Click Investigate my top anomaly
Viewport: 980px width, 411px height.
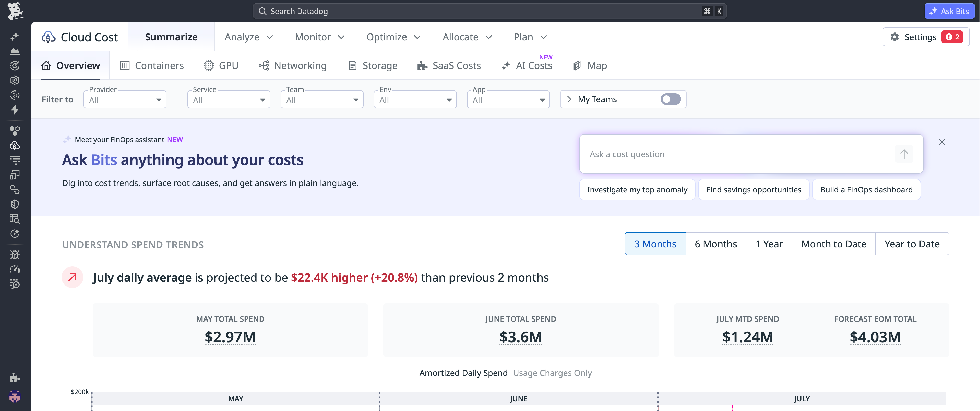pyautogui.click(x=637, y=190)
